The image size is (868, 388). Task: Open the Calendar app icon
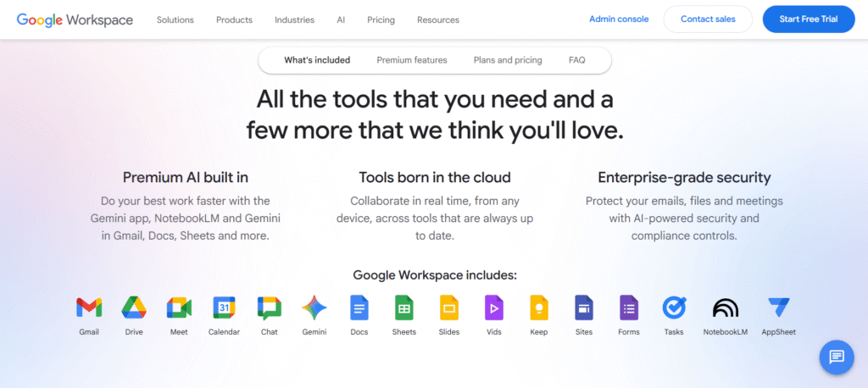[x=224, y=308]
